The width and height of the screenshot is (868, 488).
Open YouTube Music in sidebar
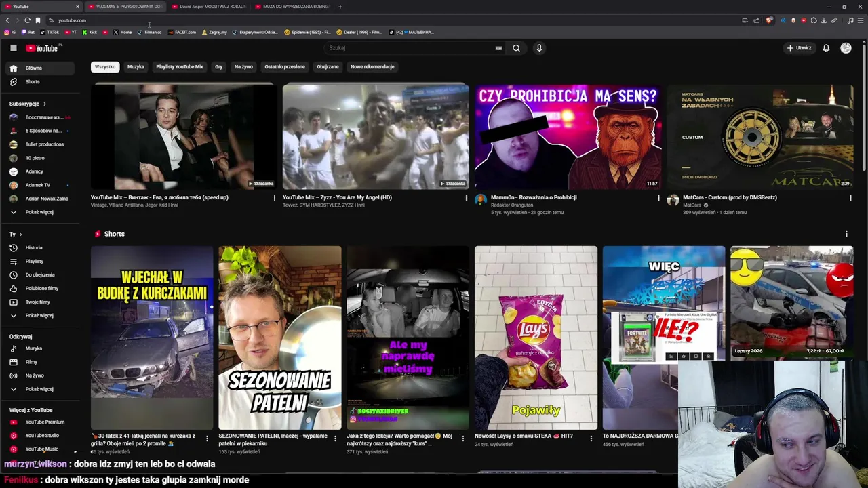(41, 449)
